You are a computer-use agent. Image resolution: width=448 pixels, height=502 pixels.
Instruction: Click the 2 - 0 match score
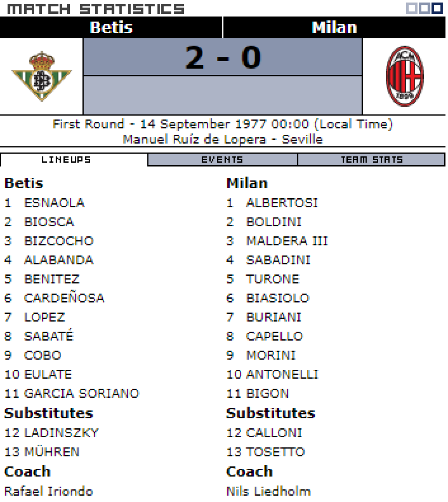[223, 57]
